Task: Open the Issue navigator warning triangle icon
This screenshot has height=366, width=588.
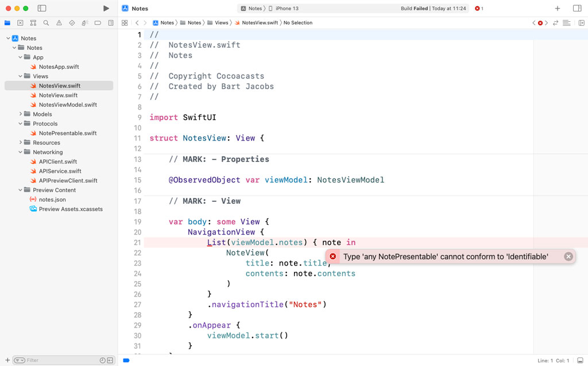Action: click(x=59, y=23)
